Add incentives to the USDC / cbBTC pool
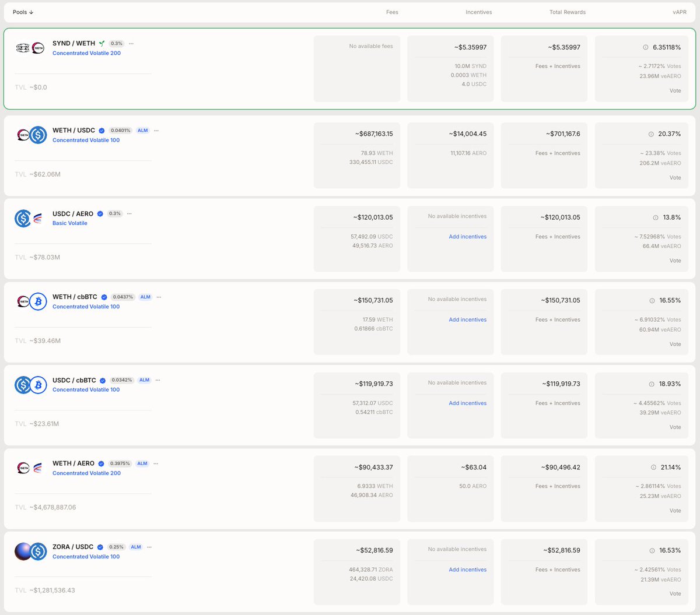The height and width of the screenshot is (615, 700). coord(468,403)
